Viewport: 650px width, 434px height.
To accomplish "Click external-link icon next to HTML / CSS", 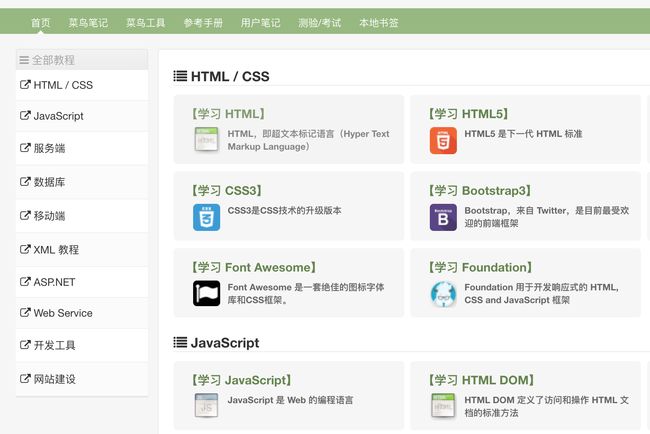I will 25,85.
